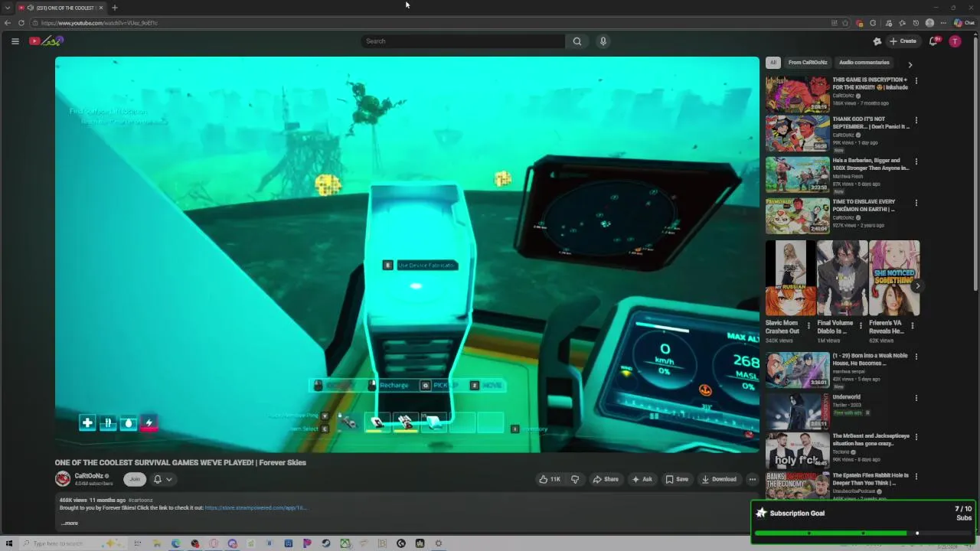Screen dimensions: 980x551
Task: Open options menu for THANK GOD video
Action: click(916, 120)
